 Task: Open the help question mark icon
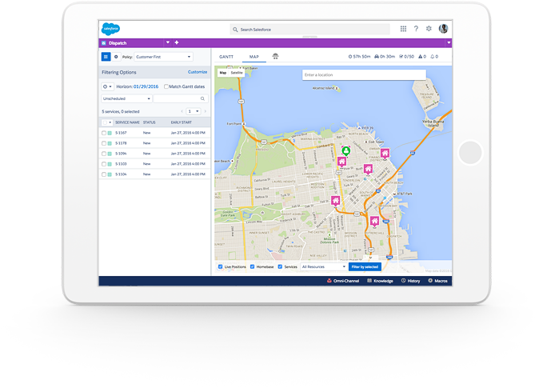[x=416, y=29]
